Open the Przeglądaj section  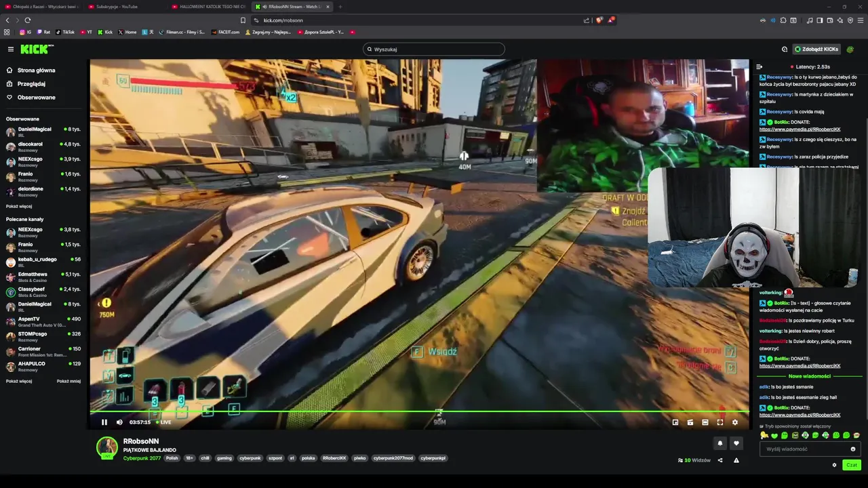(x=31, y=83)
